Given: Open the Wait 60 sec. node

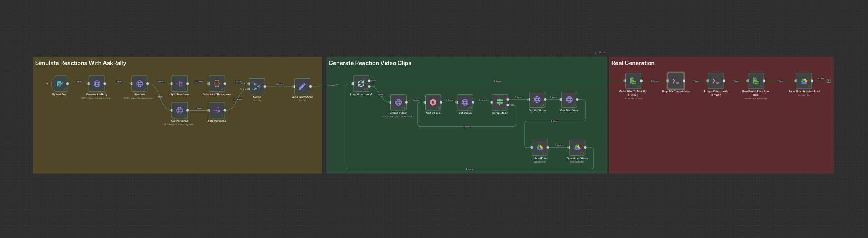Looking at the screenshot, I should click(x=433, y=102).
